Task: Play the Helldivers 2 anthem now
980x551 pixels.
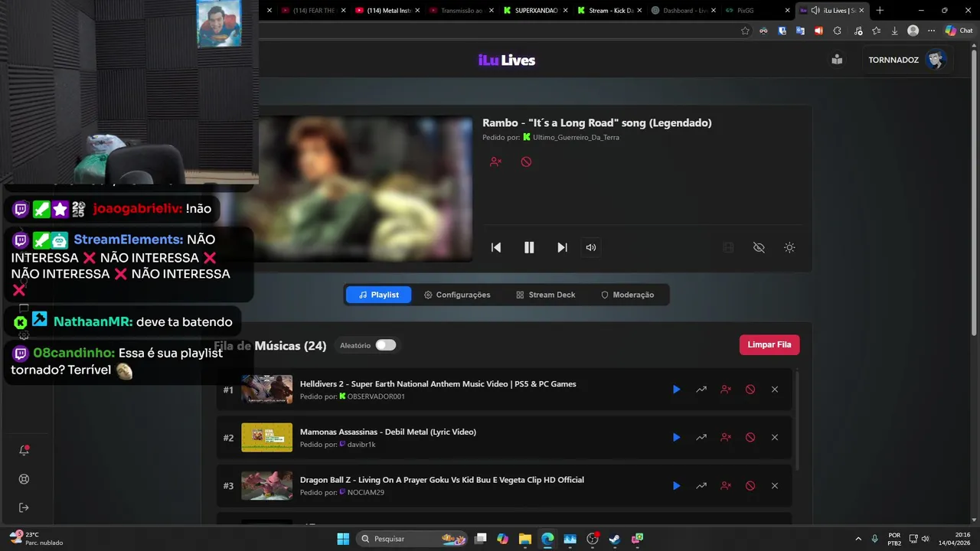Action: pyautogui.click(x=676, y=390)
